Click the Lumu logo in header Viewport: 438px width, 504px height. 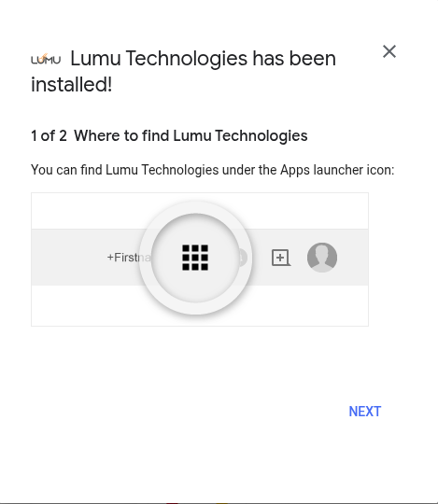[46, 59]
